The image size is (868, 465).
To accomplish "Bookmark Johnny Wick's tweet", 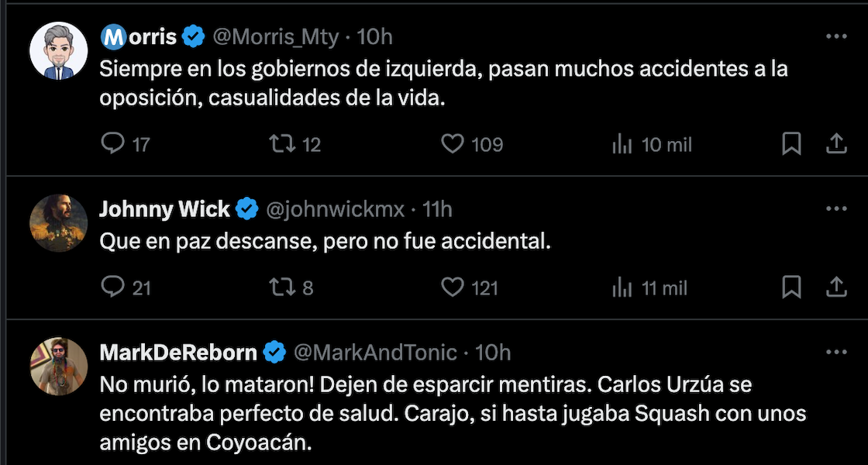I will click(x=791, y=288).
